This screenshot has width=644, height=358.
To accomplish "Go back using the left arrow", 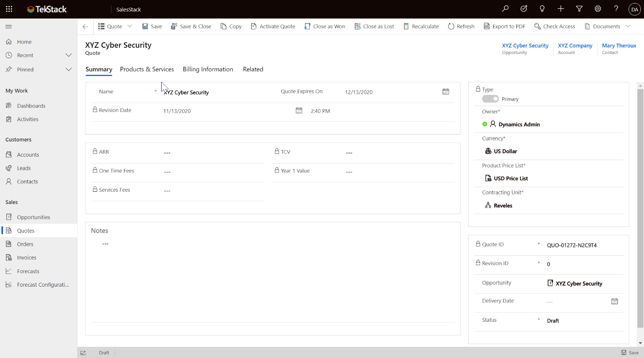I will point(85,27).
